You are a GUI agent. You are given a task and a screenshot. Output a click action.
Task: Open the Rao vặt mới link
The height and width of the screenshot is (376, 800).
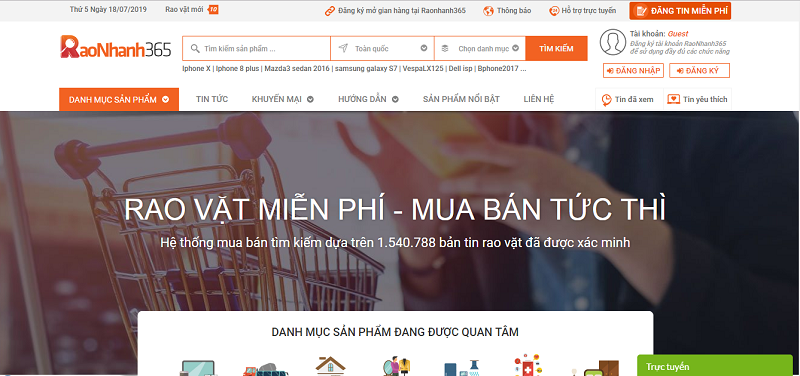point(184,10)
